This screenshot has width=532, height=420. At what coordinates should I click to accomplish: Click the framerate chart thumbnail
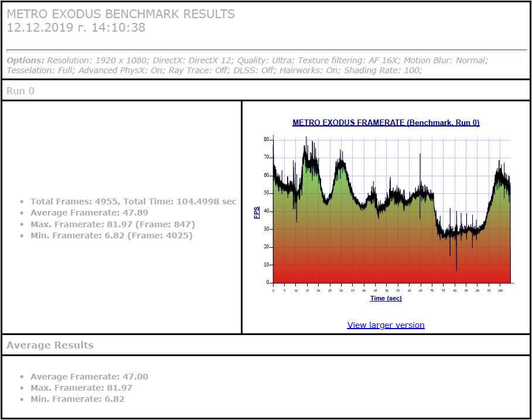(386, 210)
